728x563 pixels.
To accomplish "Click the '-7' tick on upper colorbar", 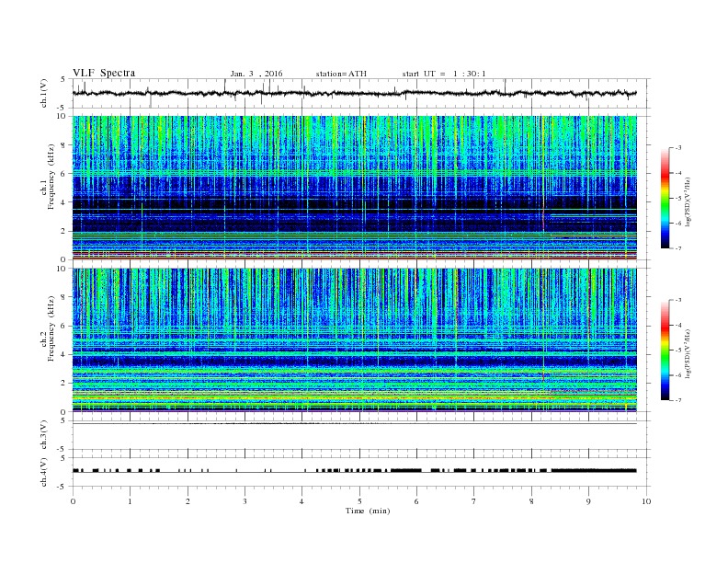I will coord(677,248).
